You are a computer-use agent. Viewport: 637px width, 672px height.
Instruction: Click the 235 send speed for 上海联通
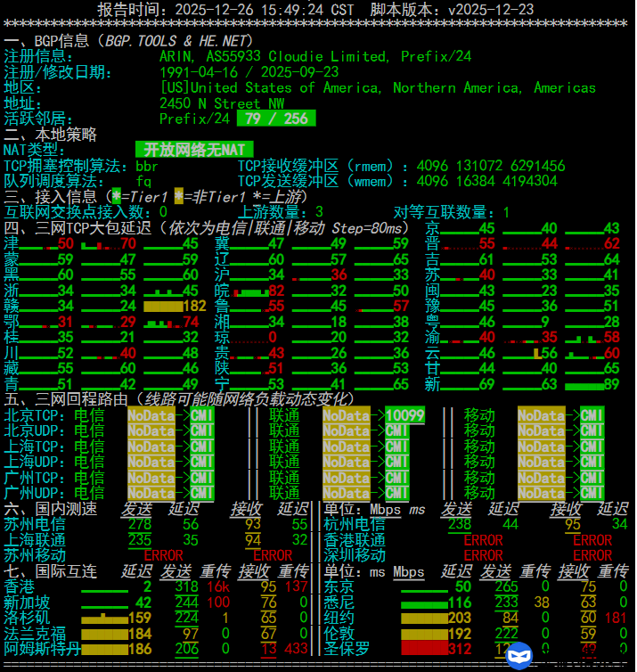[140, 540]
